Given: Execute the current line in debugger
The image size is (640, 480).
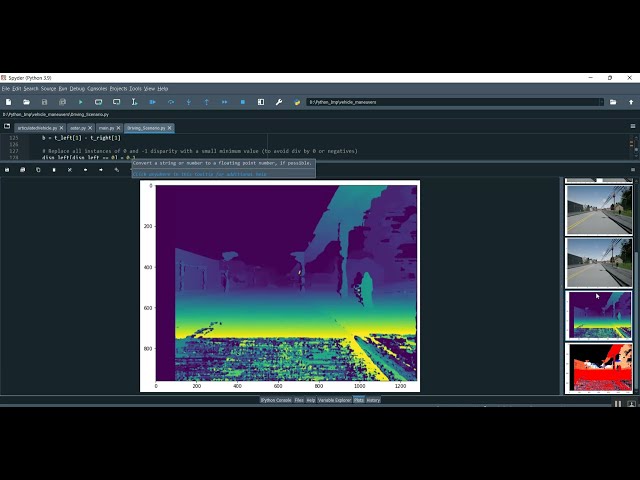Looking at the screenshot, I should pyautogui.click(x=171, y=102).
